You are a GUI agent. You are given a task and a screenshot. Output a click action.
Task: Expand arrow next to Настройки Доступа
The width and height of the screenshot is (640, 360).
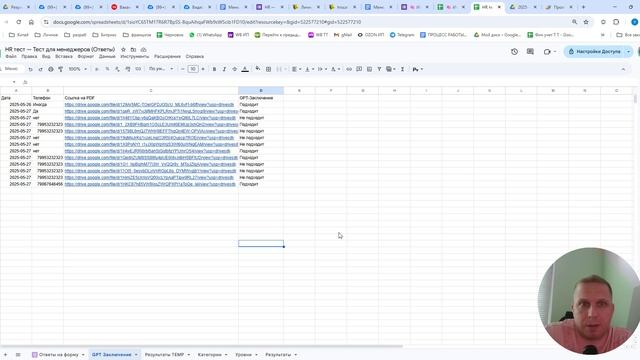[x=629, y=51]
